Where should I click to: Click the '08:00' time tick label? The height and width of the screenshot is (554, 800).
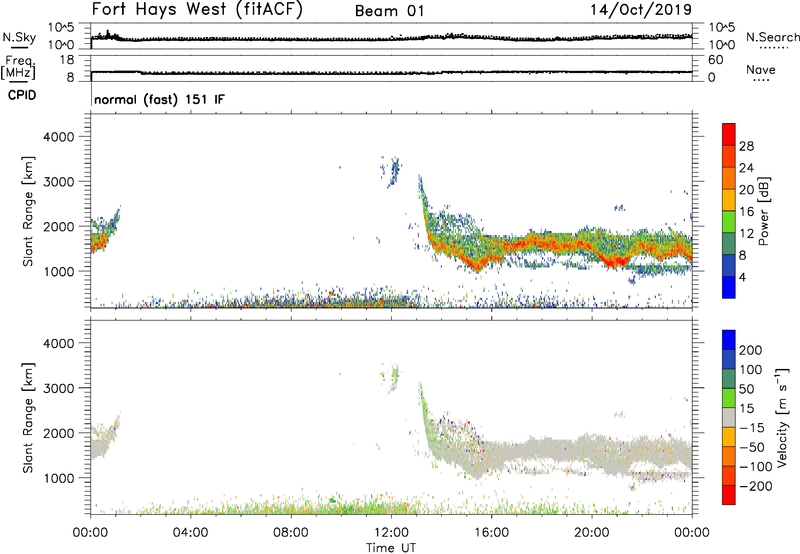coord(291,533)
